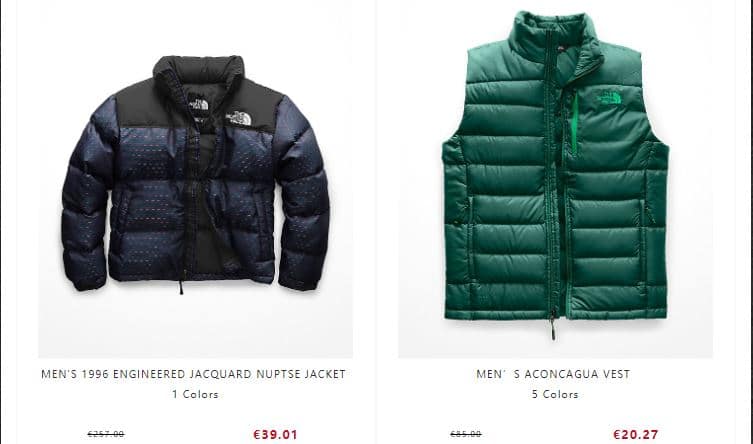Image resolution: width=753 pixels, height=444 pixels.
Task: Click the North Face logo inside jacket collar
Action: [x=198, y=104]
